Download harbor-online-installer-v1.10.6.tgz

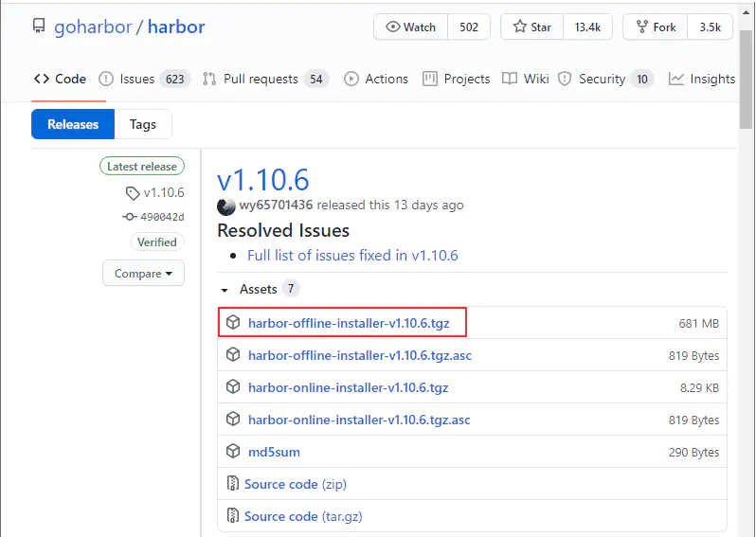[348, 387]
